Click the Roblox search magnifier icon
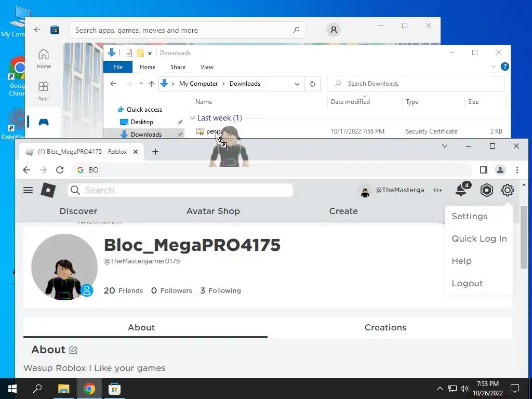Image resolution: width=532 pixels, height=399 pixels. tap(75, 190)
